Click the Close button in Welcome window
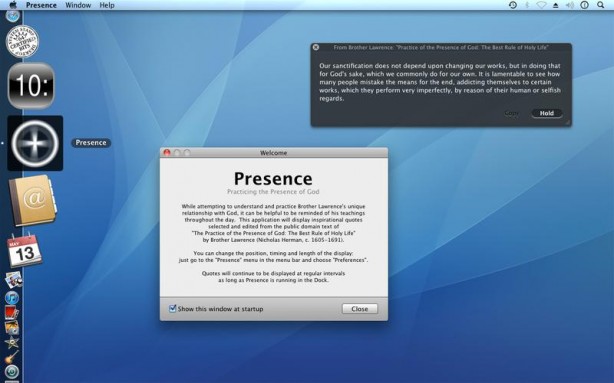 359,309
